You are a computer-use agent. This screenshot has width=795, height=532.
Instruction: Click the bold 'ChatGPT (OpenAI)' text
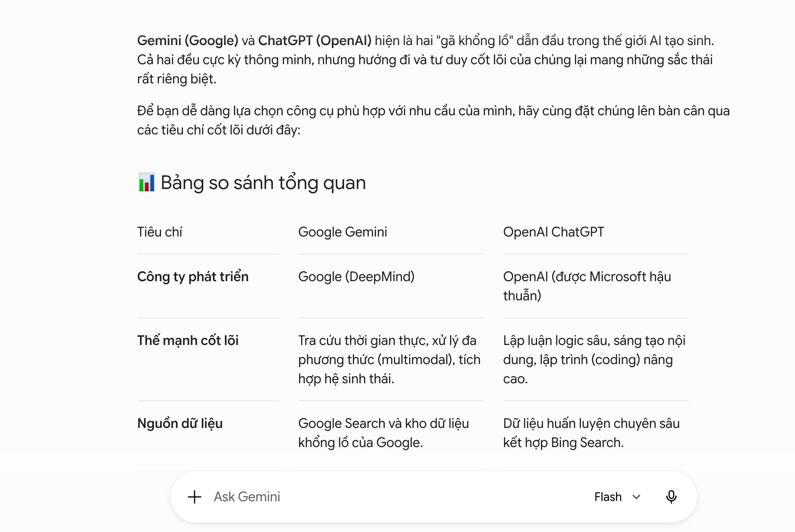[x=315, y=41]
